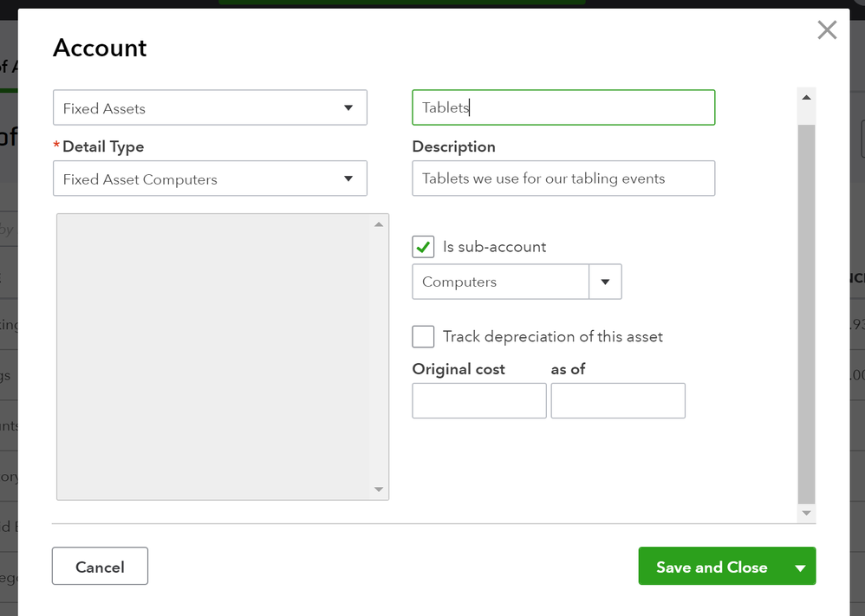Click the as of date field
Viewport: 865px width, 616px height.
pyautogui.click(x=617, y=401)
